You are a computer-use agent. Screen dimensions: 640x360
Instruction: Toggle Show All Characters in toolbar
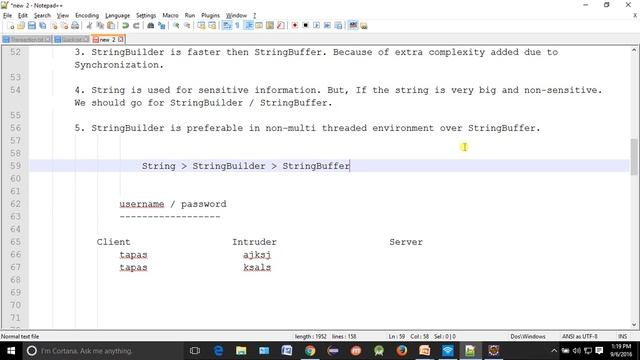click(237, 26)
